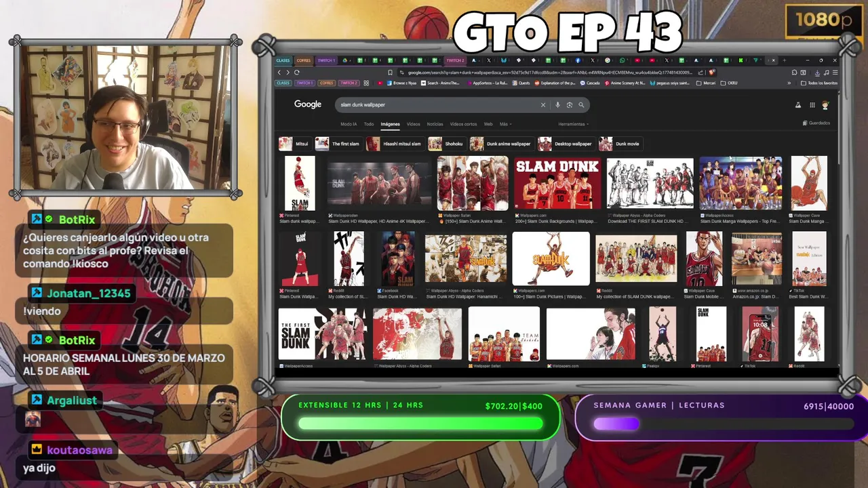Click the purple Semana Gamer Lecturas progress bar

(723, 424)
